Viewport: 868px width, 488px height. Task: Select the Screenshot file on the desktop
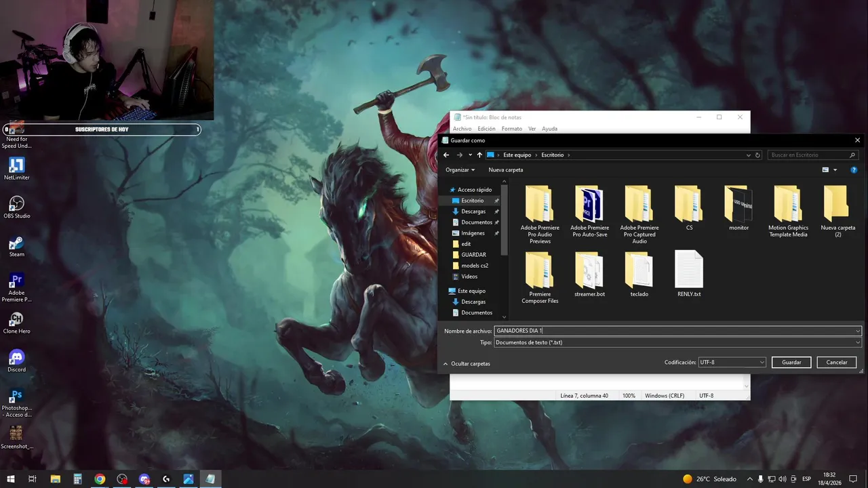point(16,437)
